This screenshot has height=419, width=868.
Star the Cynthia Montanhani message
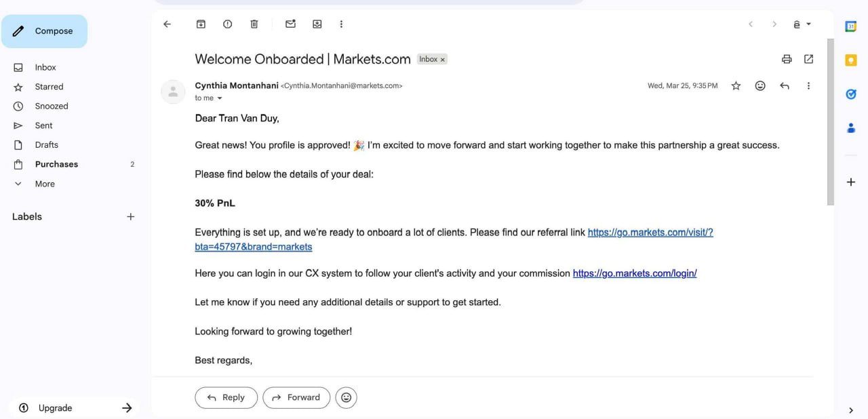point(736,86)
